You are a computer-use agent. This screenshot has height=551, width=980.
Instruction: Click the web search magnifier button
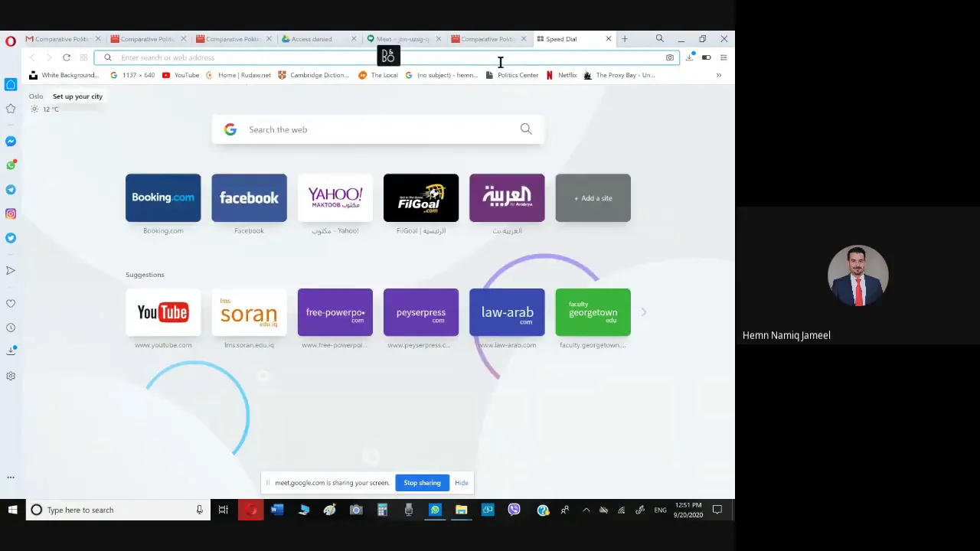coord(526,129)
